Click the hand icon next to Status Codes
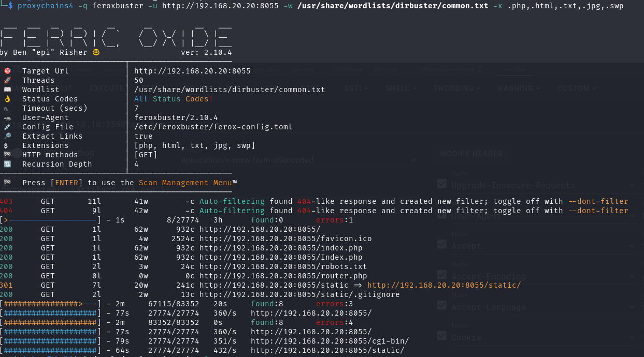The height and width of the screenshot is (357, 644). click(x=7, y=99)
